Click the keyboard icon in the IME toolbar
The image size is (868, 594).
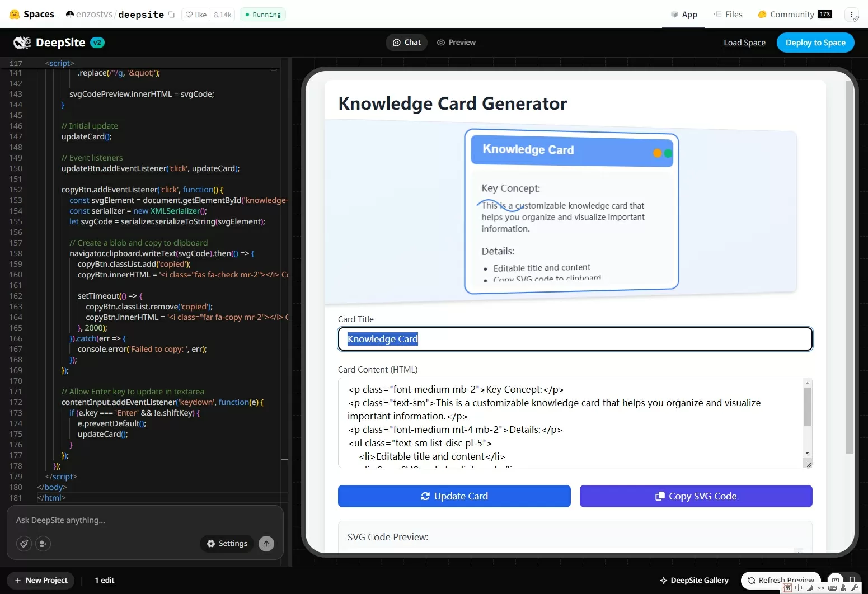click(832, 588)
